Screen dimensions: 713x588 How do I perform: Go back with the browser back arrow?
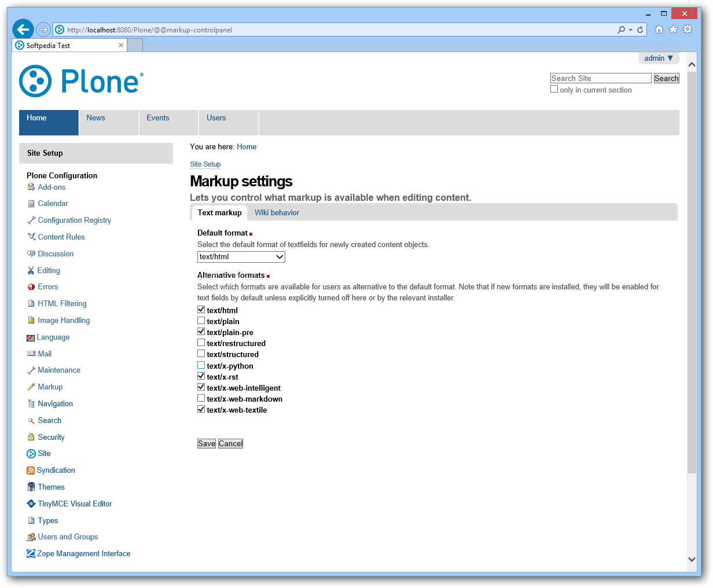tap(23, 30)
